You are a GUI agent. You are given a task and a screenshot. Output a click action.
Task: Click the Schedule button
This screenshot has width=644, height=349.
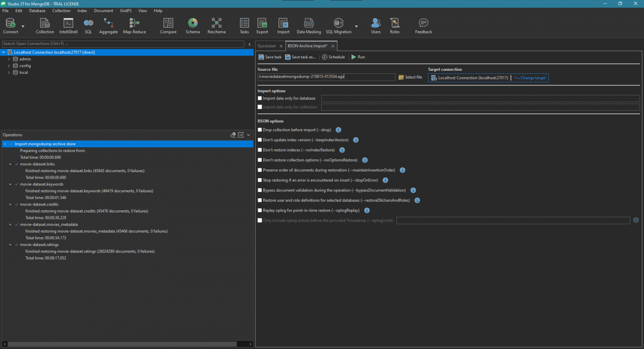coord(334,57)
